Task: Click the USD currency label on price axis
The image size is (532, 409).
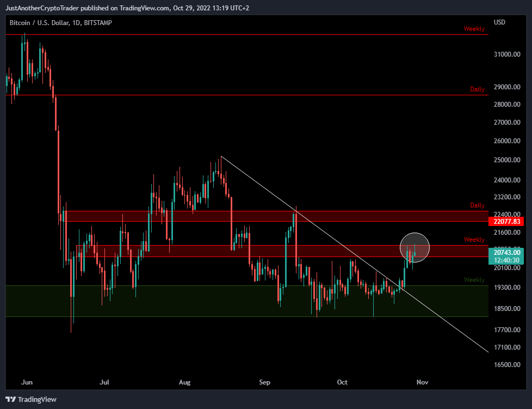Action: coord(499,22)
